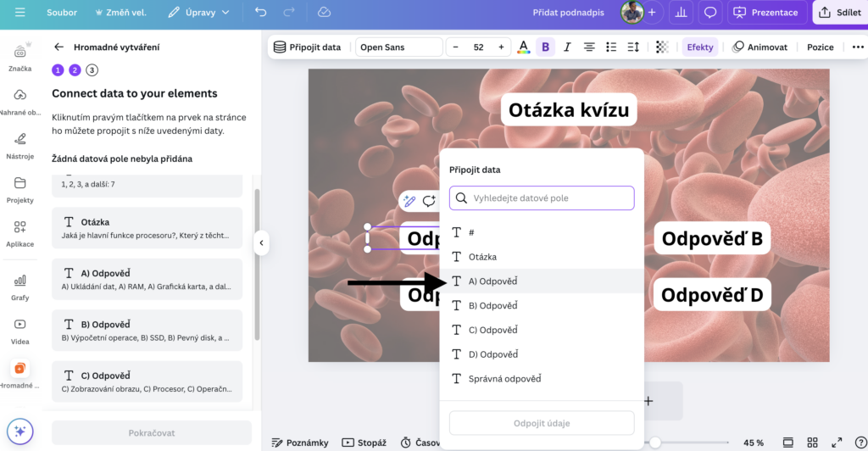The image size is (868, 451).
Task: Redo the last action
Action: pos(289,12)
